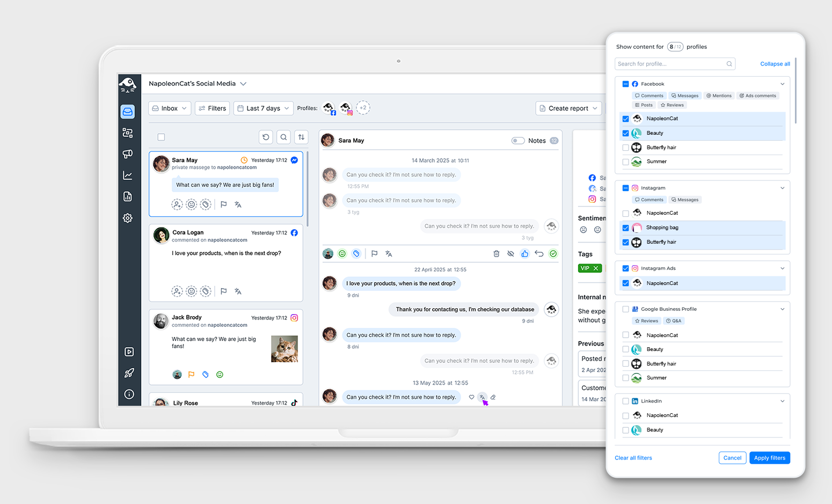Collapse the Facebook section chevron

[x=782, y=84]
